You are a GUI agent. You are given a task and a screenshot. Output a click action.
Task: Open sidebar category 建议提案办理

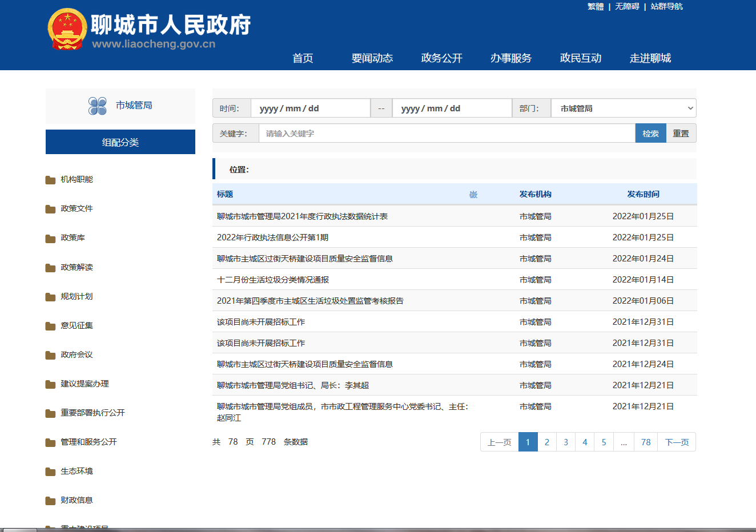(x=85, y=384)
